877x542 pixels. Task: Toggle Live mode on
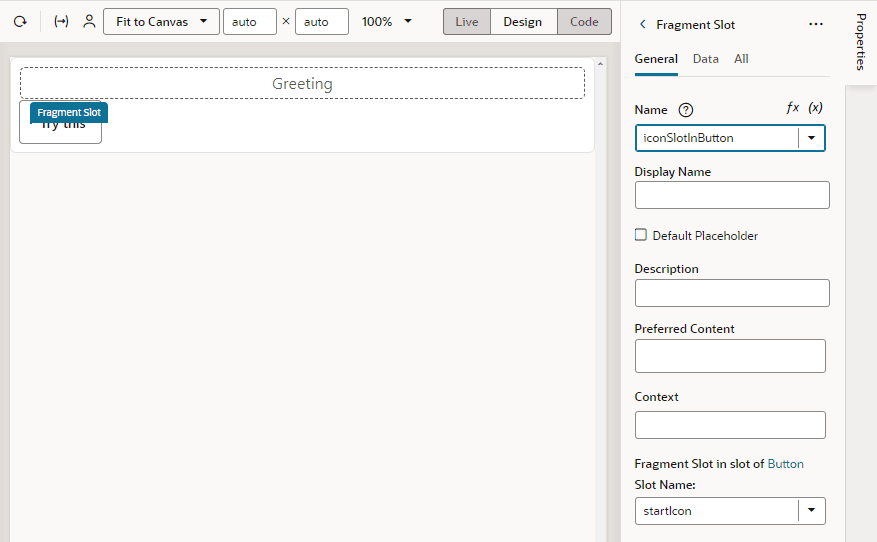point(467,22)
